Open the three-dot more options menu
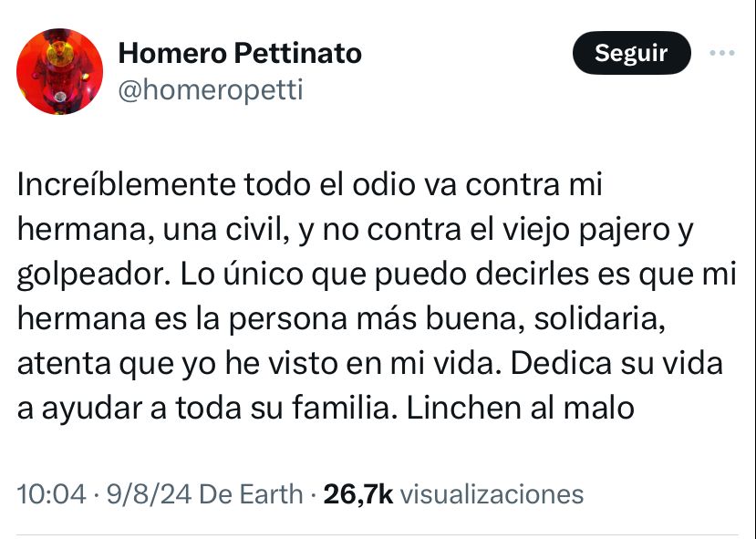756x539 pixels. click(722, 54)
